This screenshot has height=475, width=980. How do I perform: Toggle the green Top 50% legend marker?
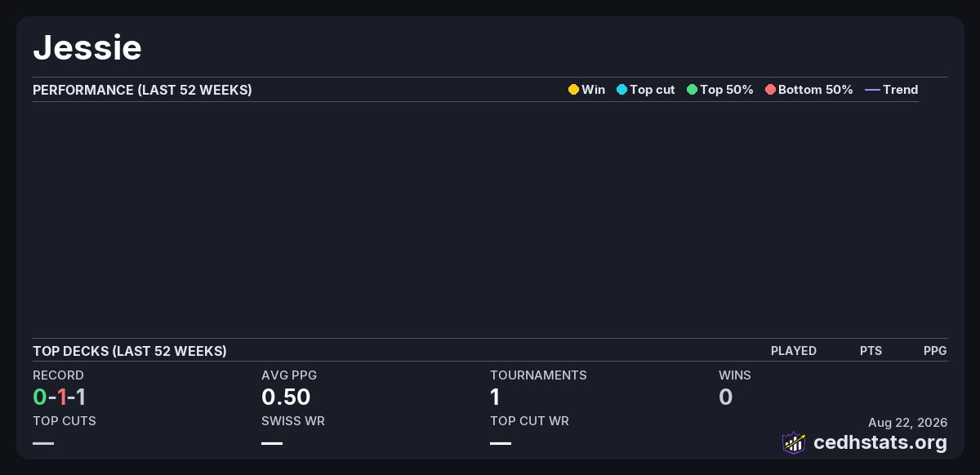pos(692,90)
